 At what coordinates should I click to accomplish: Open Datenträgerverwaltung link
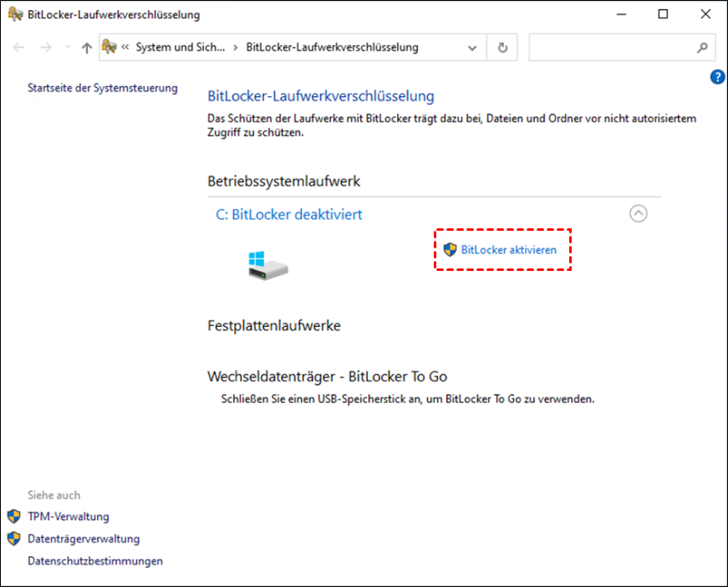pyautogui.click(x=84, y=539)
